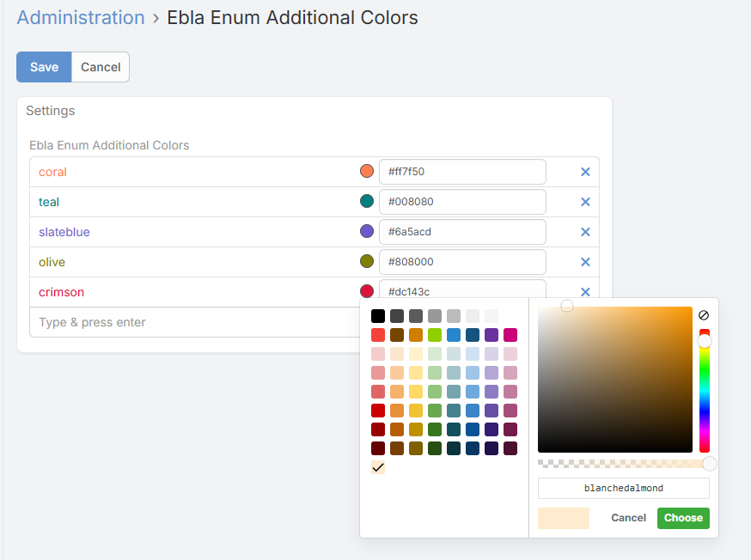Confirm color with Choose button

tap(683, 518)
